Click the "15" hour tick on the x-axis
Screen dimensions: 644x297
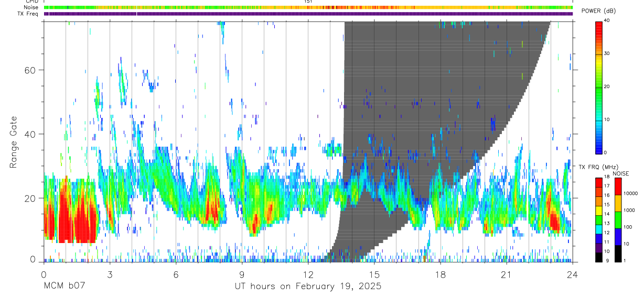[374, 274]
